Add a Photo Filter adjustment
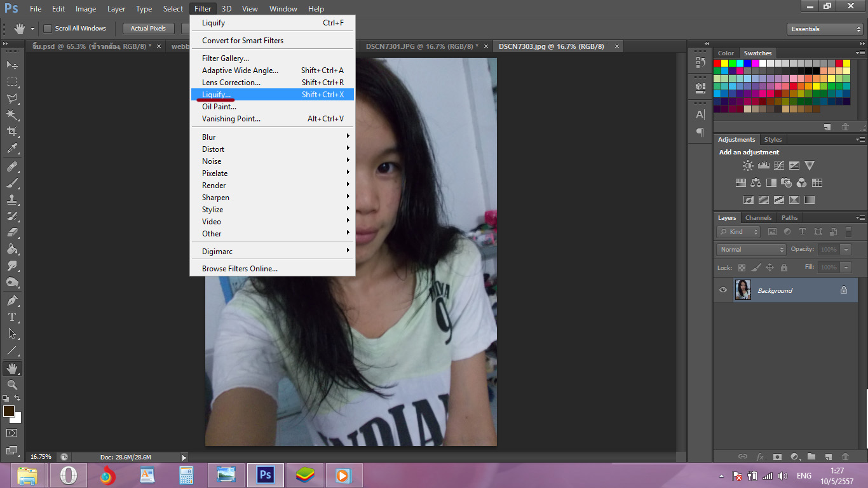Viewport: 868px width, 488px height. click(x=787, y=182)
